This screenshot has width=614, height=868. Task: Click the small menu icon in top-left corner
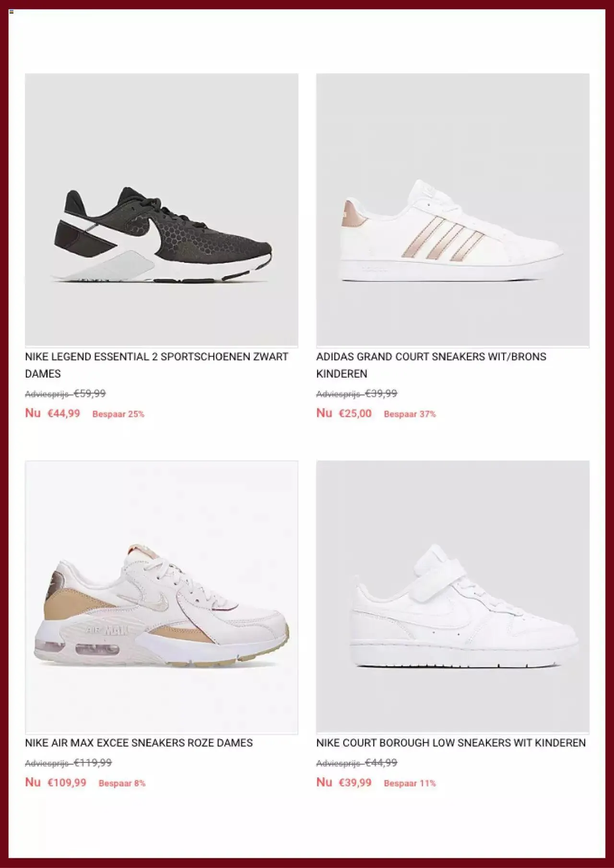pyautogui.click(x=12, y=11)
